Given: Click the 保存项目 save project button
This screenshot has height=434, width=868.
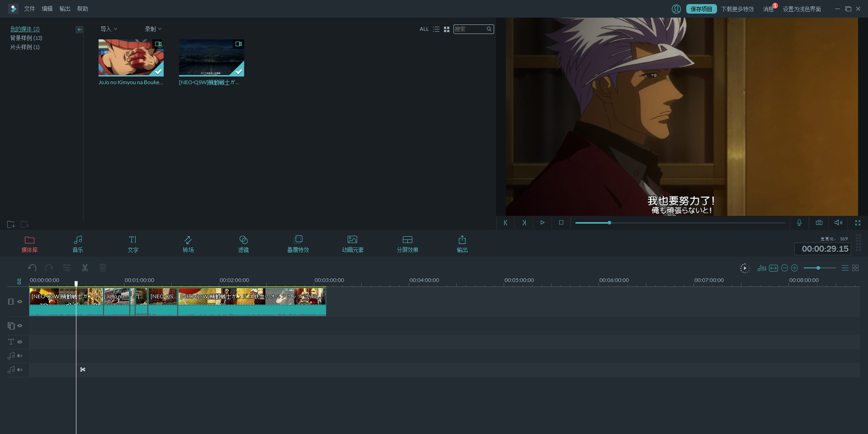Looking at the screenshot, I should [x=701, y=9].
